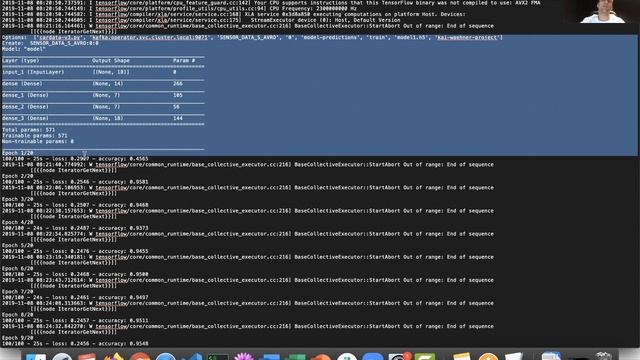Click the 'Non-trainable params: 0' line

38,141
